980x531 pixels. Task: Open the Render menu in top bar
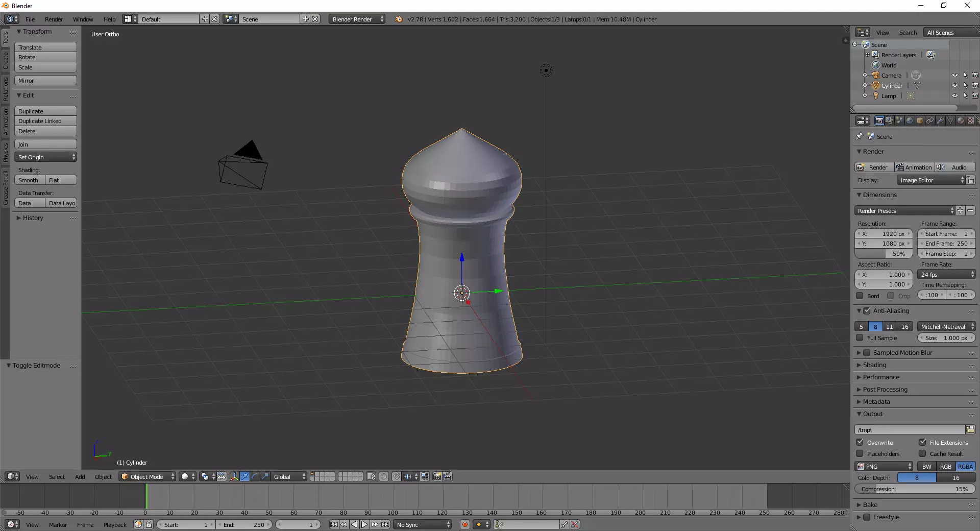pyautogui.click(x=54, y=19)
